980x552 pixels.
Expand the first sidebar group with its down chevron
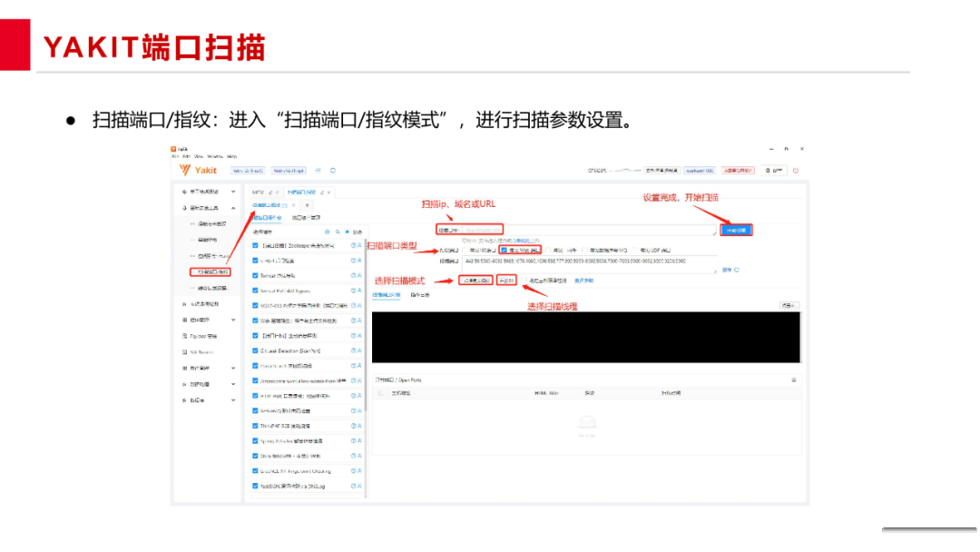233,192
